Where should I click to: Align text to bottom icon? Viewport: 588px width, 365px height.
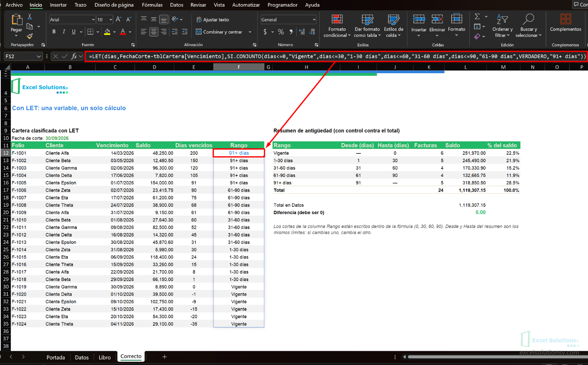coord(164,20)
